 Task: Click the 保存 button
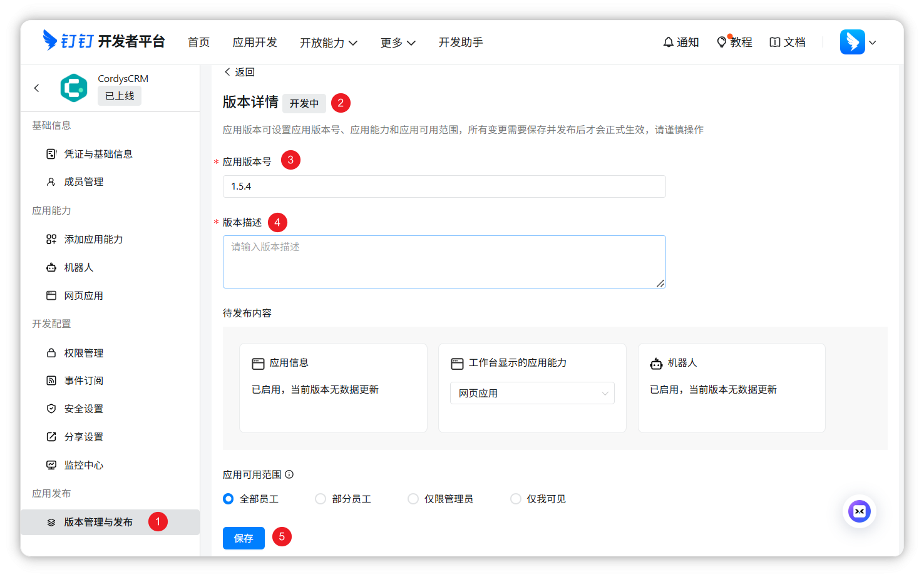click(244, 538)
